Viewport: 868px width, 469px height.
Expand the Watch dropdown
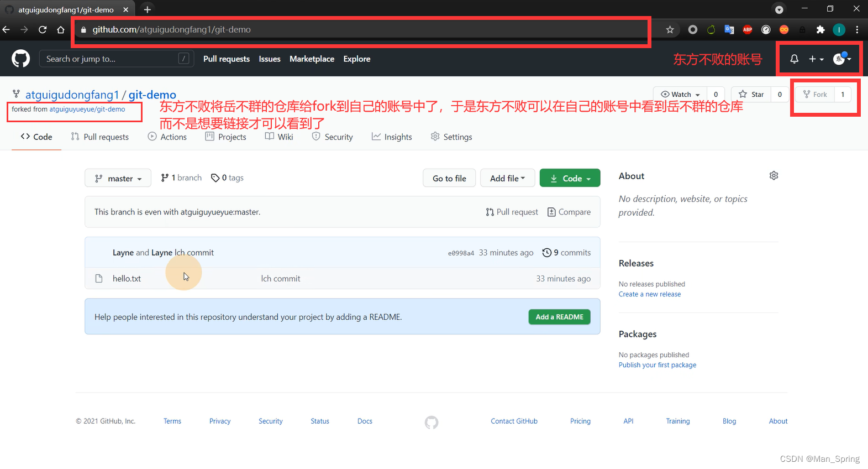tap(681, 95)
